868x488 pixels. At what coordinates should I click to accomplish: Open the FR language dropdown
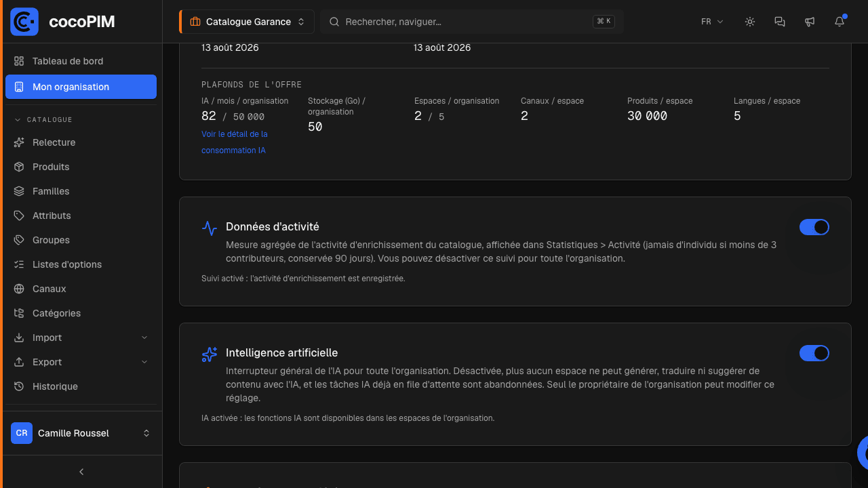click(712, 22)
